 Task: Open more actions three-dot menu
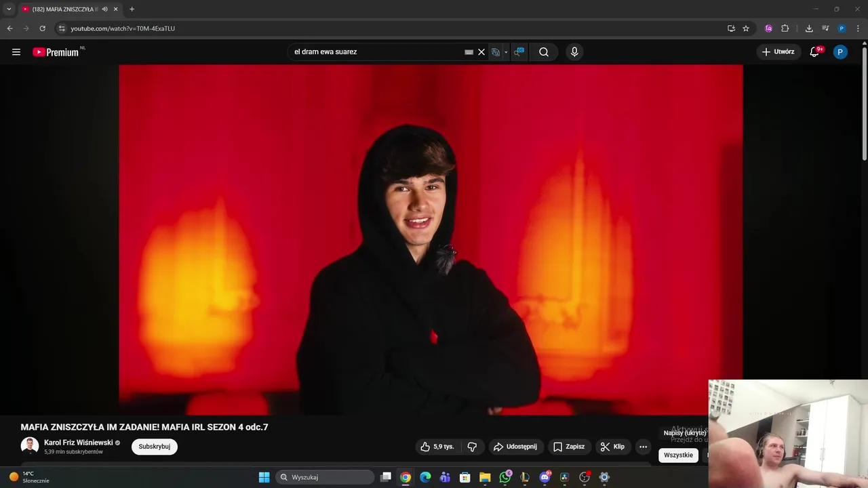coord(643,447)
